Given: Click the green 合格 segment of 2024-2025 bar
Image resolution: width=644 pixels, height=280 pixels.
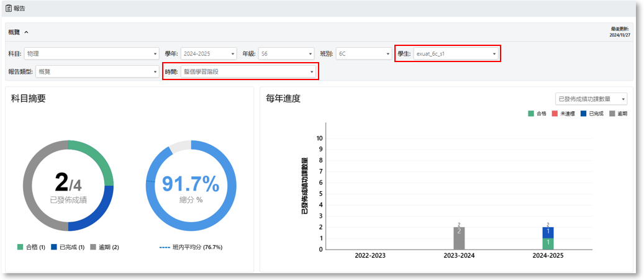Looking at the screenshot, I should pos(548,243).
